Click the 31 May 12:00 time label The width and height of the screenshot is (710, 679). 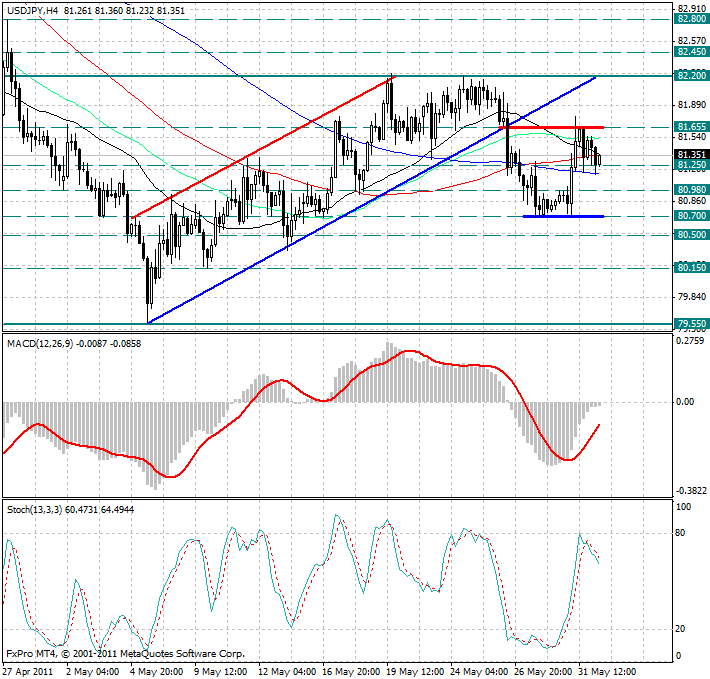607,671
